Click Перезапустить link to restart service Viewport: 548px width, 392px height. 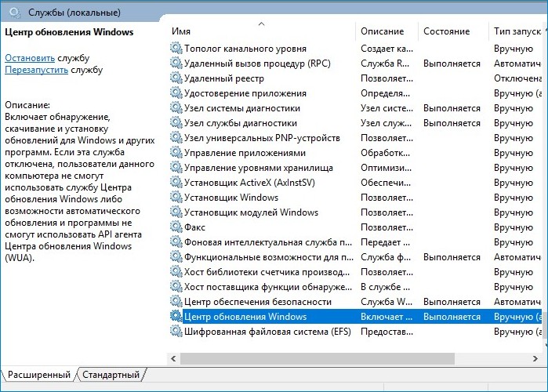tap(36, 70)
